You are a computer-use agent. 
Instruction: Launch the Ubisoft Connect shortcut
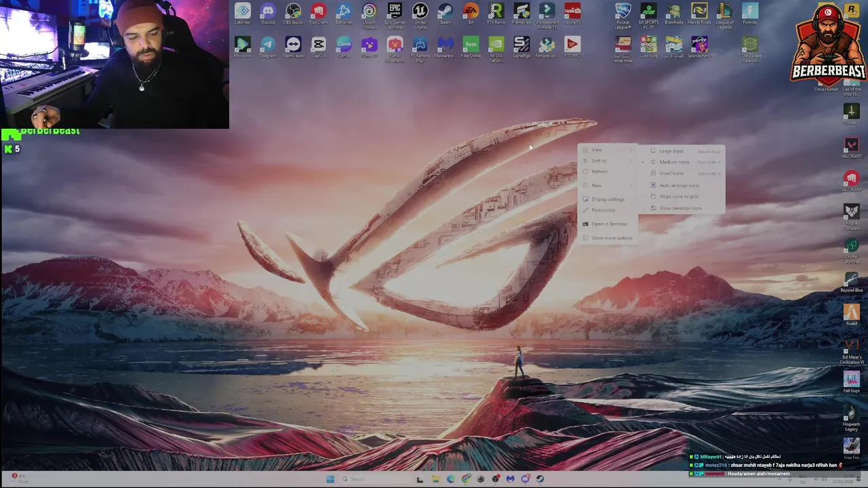click(x=369, y=15)
